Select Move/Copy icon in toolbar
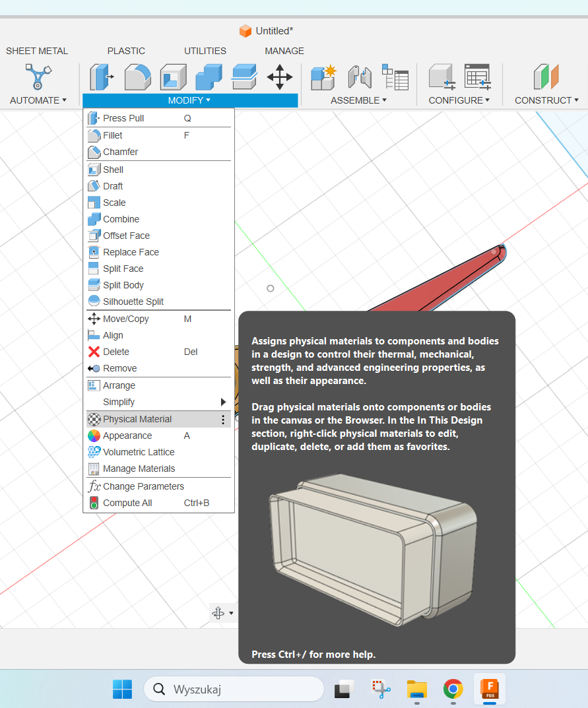The height and width of the screenshot is (708, 588). (x=280, y=77)
